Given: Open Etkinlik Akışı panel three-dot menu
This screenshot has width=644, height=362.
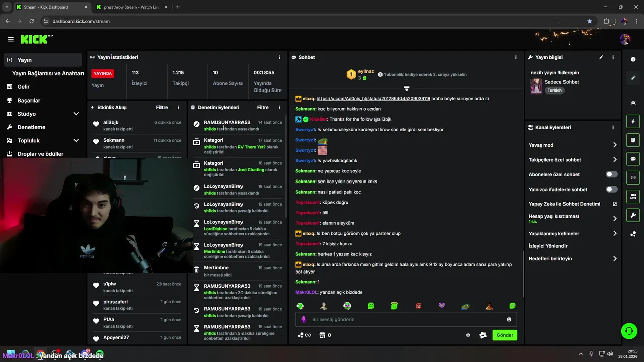Looking at the screenshot, I should (x=179, y=107).
